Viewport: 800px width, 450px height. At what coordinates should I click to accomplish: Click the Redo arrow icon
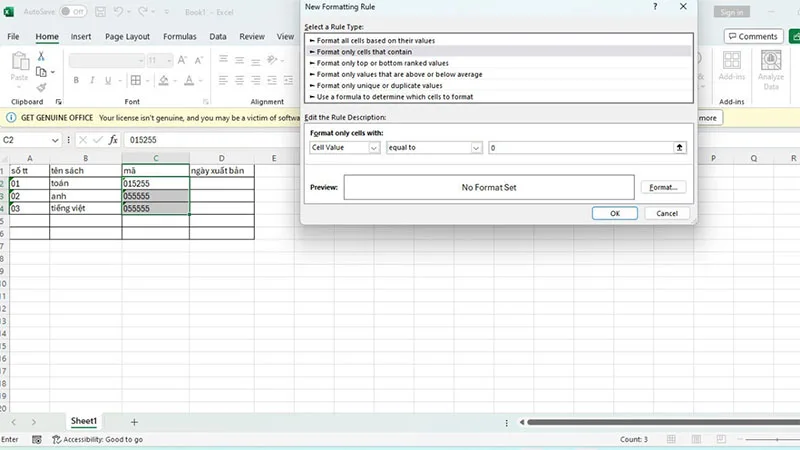143,11
